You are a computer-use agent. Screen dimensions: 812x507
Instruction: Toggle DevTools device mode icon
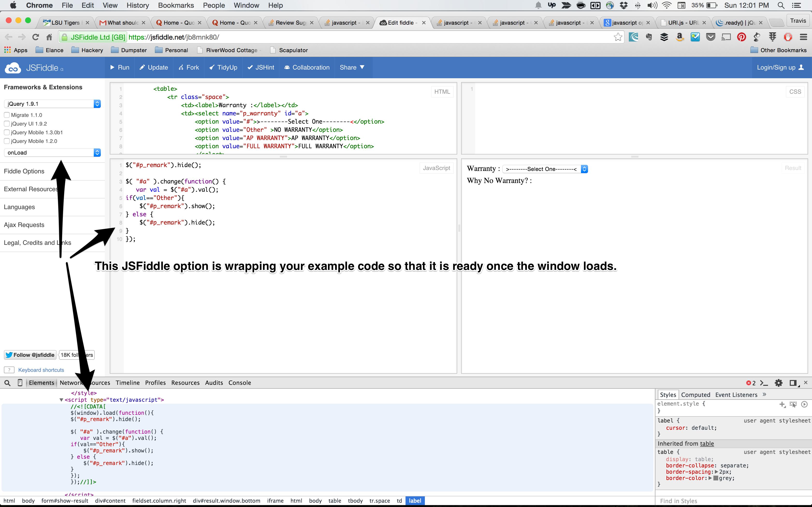coord(20,383)
